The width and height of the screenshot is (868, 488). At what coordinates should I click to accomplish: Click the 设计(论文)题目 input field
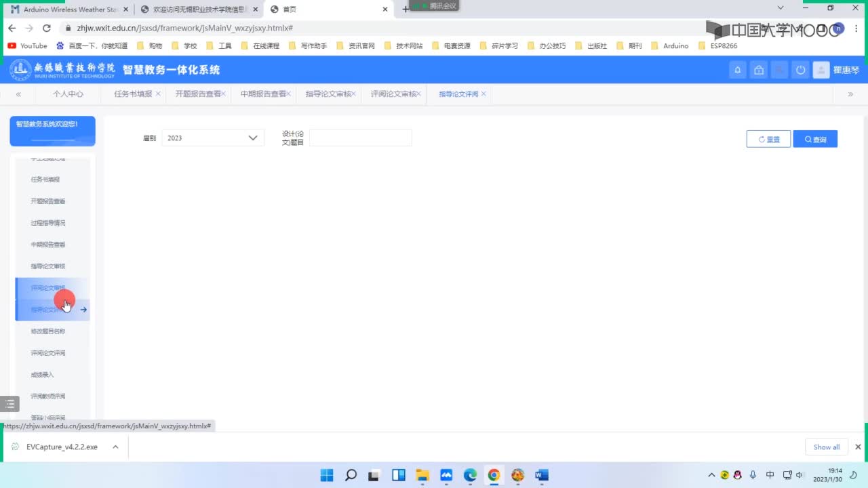pos(361,138)
